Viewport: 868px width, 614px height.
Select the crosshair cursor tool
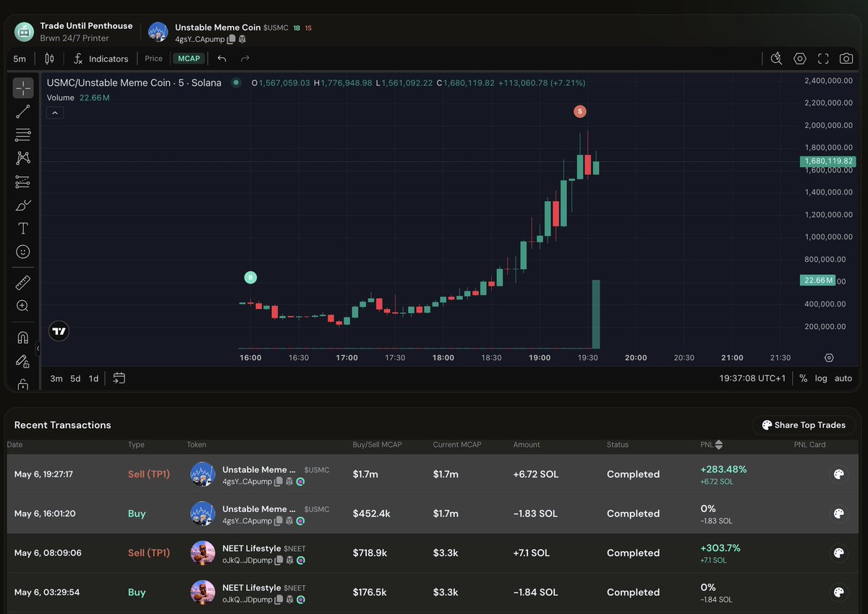[x=23, y=88]
